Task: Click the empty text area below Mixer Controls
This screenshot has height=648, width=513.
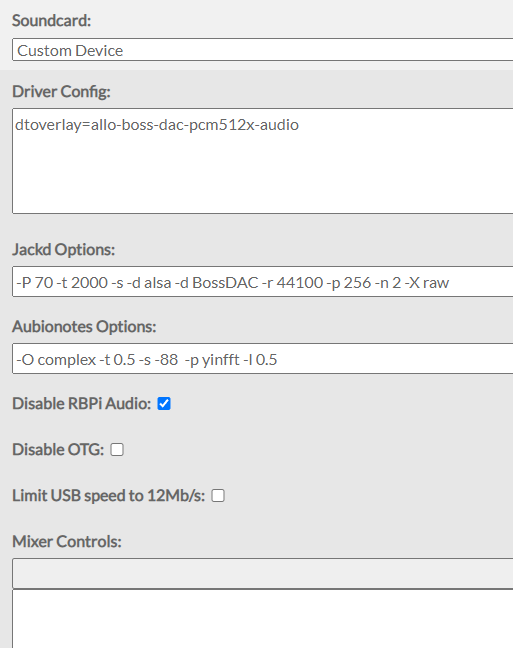Action: [x=263, y=619]
